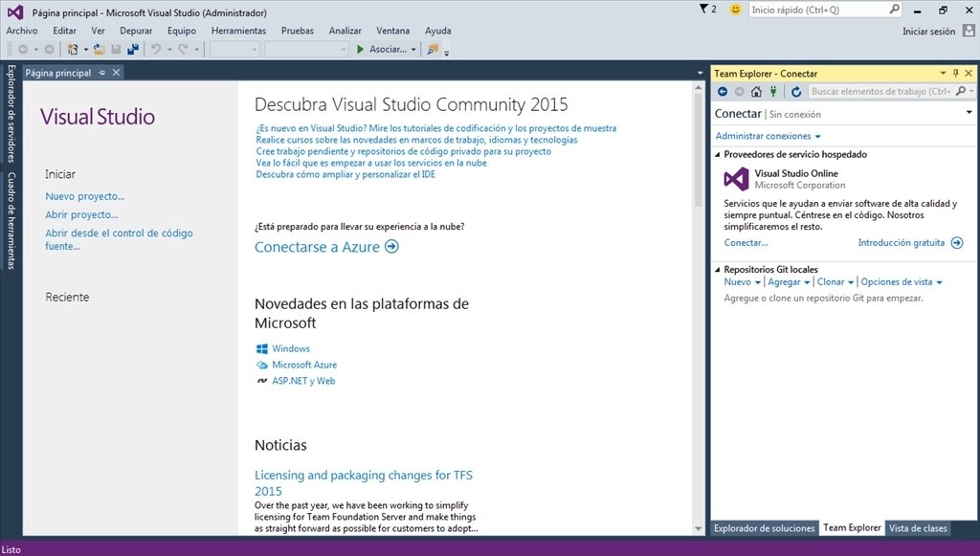
Task: Collapse Repositorios Git locales section
Action: (x=718, y=270)
